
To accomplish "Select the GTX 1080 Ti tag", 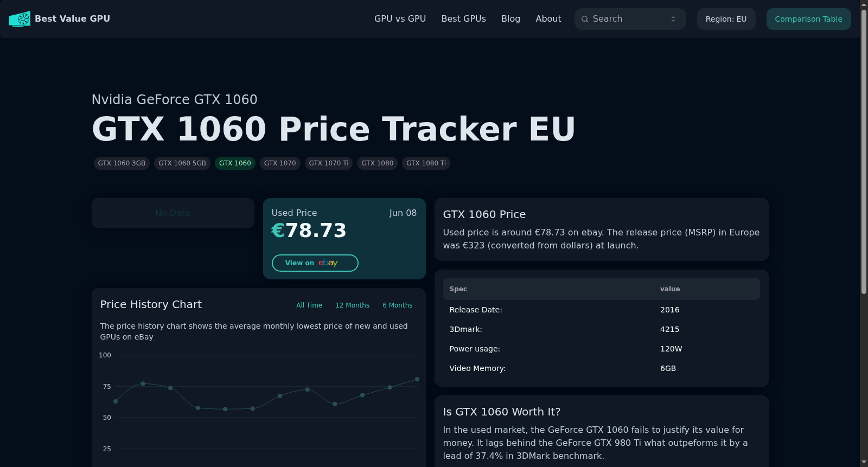I will pos(426,163).
